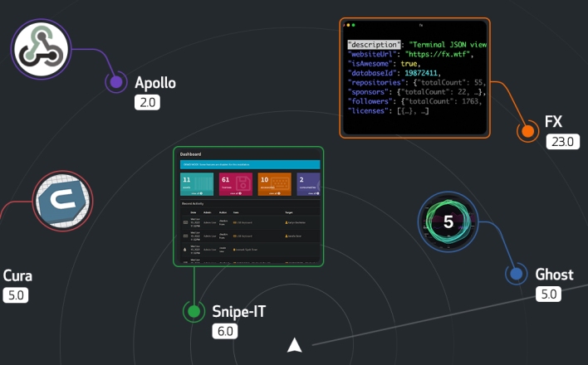The width and height of the screenshot is (588, 365).
Task: Open the FX terminal JSON thumbnail
Action: pos(414,78)
